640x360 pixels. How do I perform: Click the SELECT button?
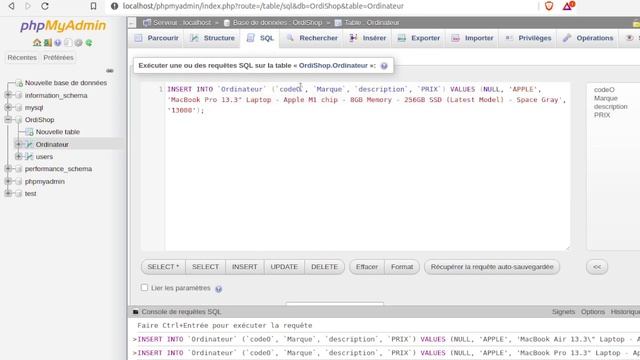(205, 267)
